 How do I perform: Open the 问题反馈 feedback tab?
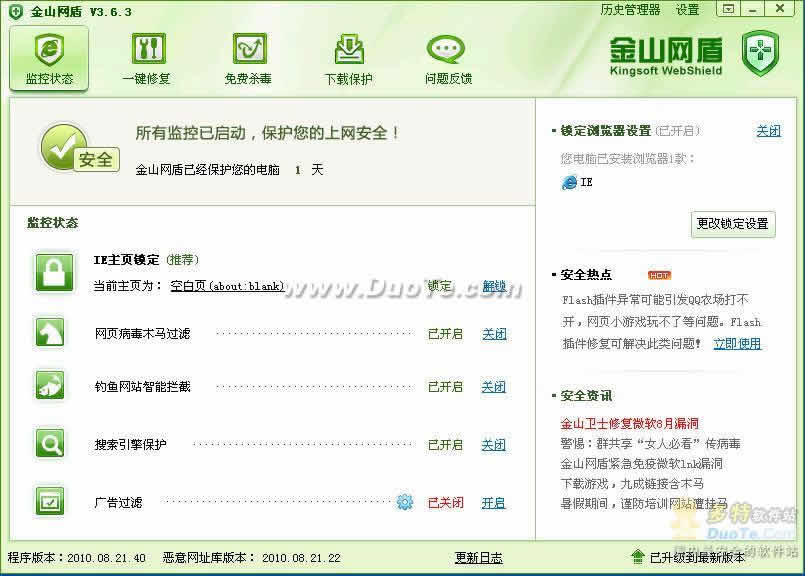click(448, 59)
